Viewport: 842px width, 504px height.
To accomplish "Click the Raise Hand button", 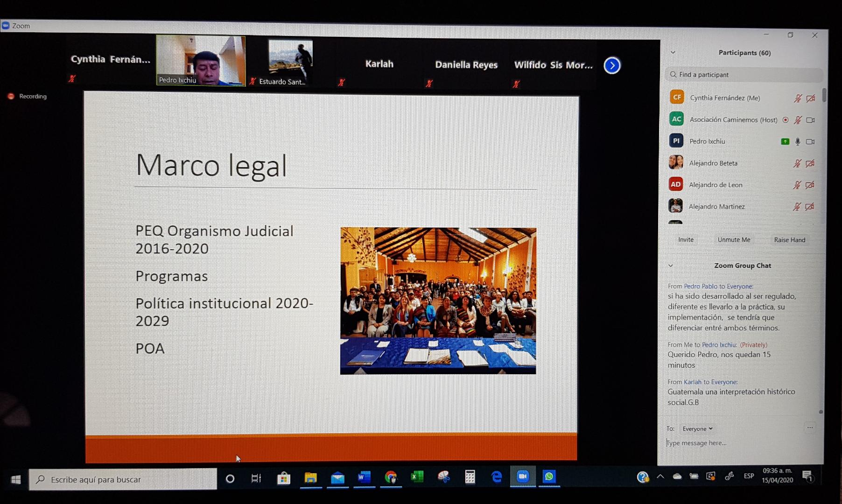I will (x=789, y=240).
